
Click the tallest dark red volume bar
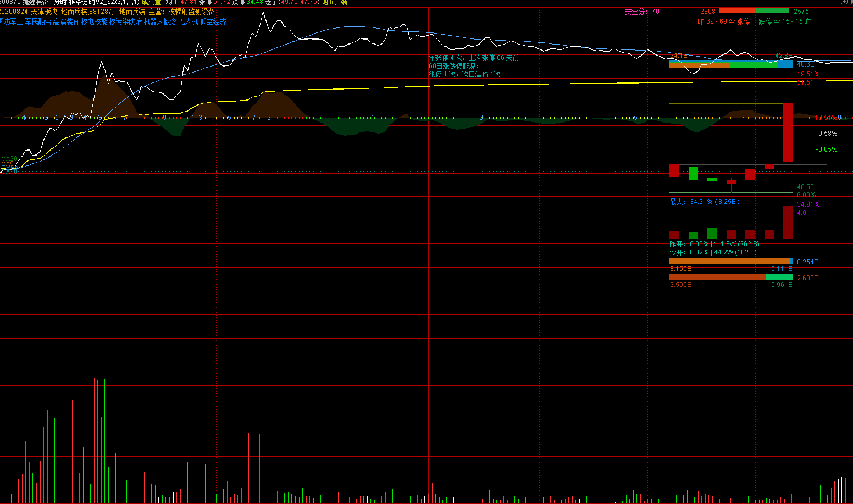pyautogui.click(x=788, y=223)
